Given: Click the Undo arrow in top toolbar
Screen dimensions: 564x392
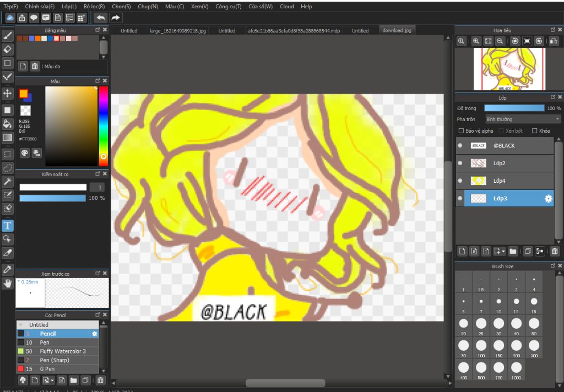Looking at the screenshot, I should [x=101, y=18].
